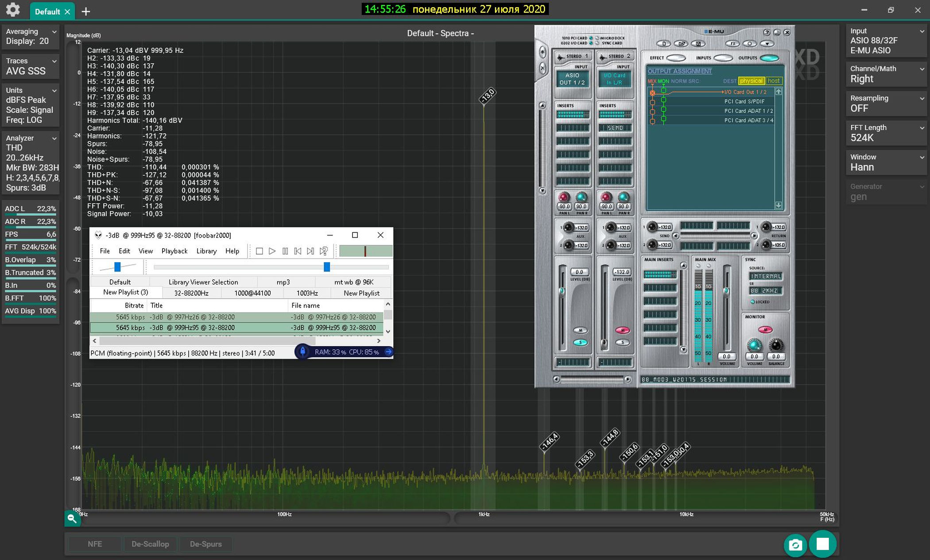Click E-MU Open Session folder icon

click(x=681, y=43)
